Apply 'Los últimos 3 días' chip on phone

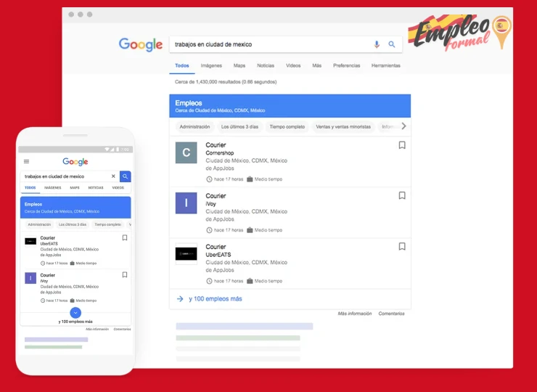(73, 225)
